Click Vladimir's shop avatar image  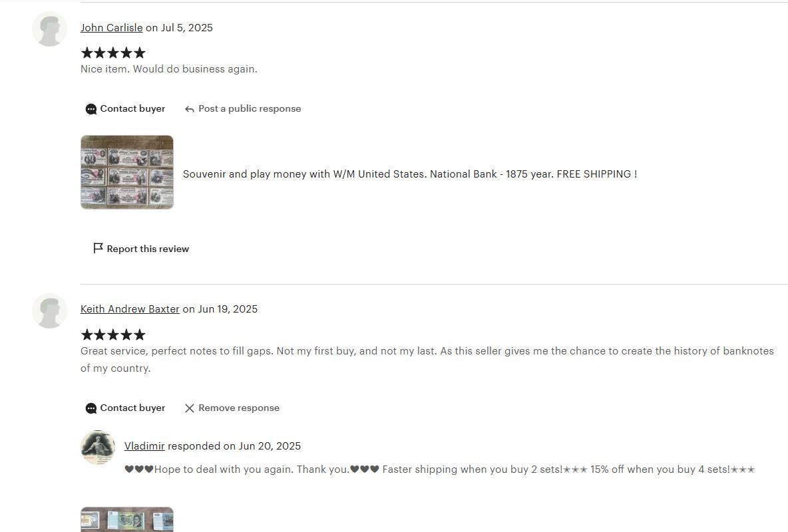(x=97, y=447)
